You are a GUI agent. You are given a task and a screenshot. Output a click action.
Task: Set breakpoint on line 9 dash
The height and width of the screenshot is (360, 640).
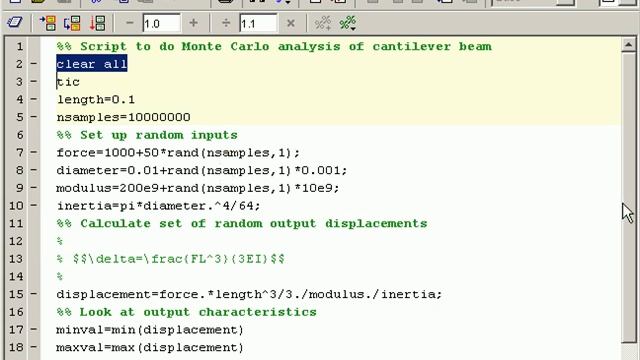[x=34, y=188]
